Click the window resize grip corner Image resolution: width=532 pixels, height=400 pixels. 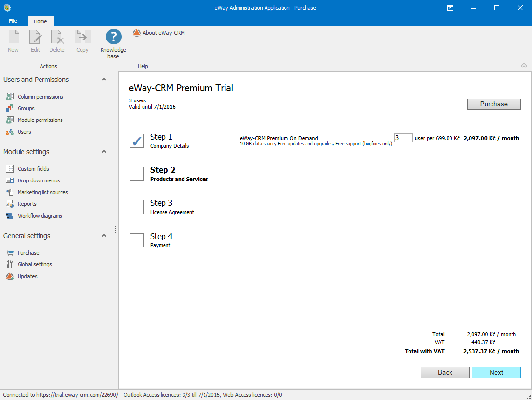(x=529, y=397)
